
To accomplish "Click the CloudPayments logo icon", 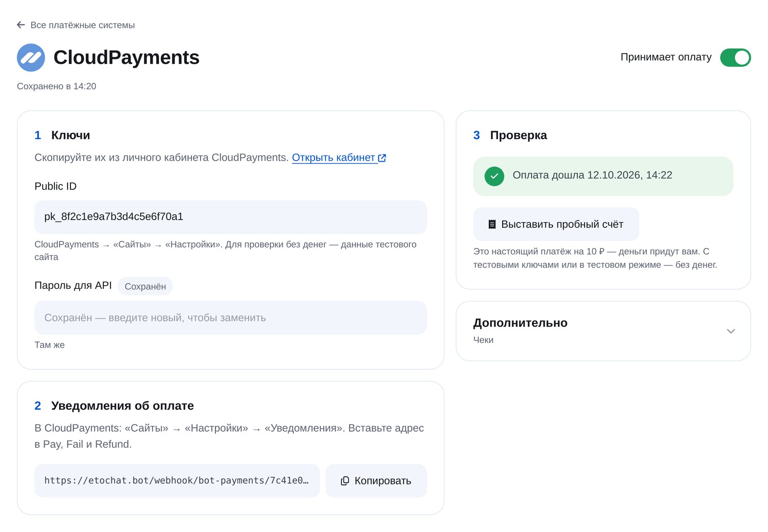I will coord(31,58).
